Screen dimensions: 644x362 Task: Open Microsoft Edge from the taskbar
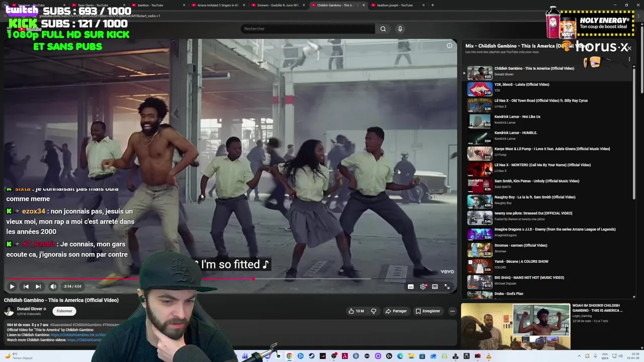coord(400,356)
